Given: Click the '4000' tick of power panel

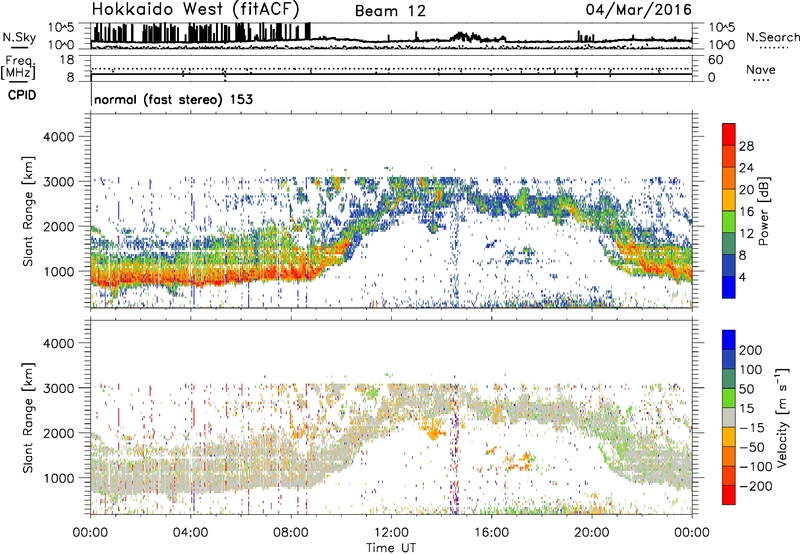Looking at the screenshot, I should point(58,137).
